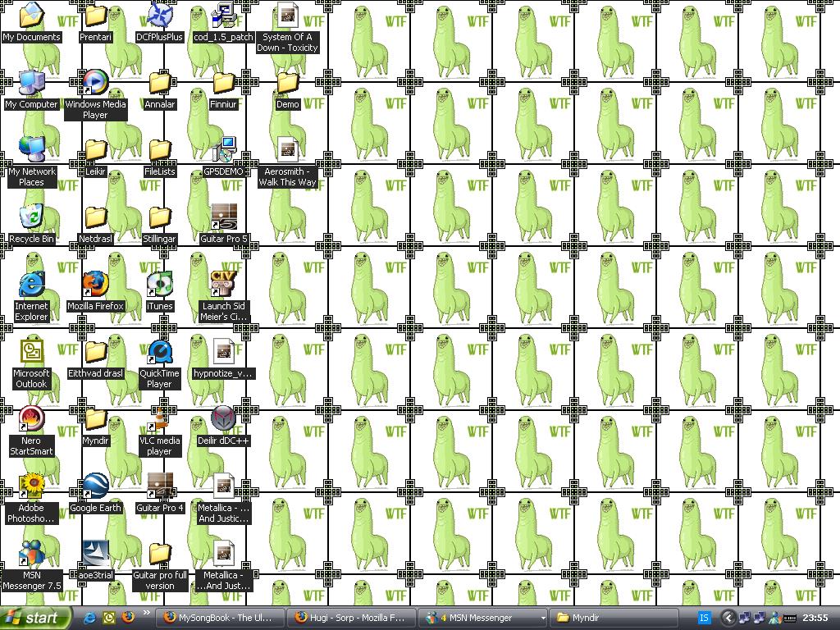Viewport: 840px width, 630px height.
Task: Select the My Network Places icon
Action: [32, 162]
